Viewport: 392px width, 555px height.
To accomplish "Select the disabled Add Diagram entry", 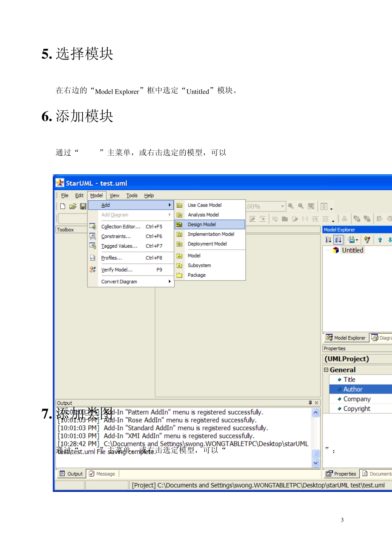I will (131, 215).
